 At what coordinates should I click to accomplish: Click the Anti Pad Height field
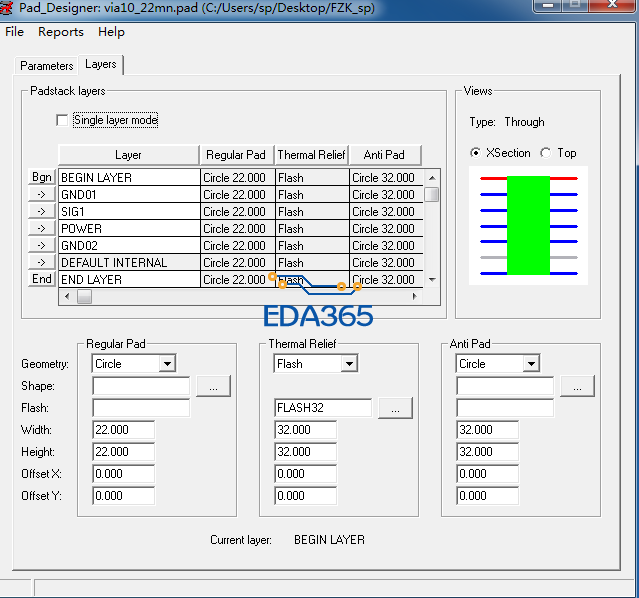click(x=487, y=452)
